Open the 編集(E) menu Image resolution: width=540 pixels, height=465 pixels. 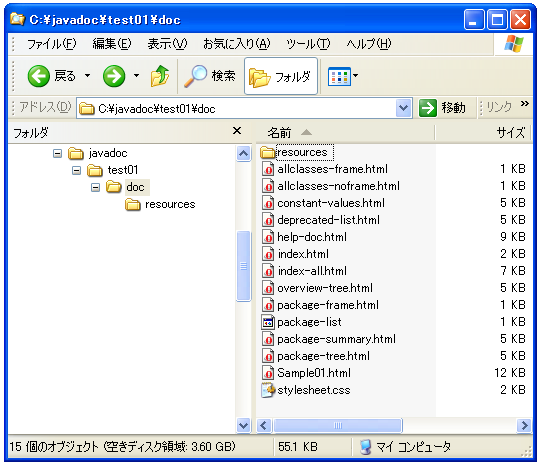pyautogui.click(x=112, y=44)
